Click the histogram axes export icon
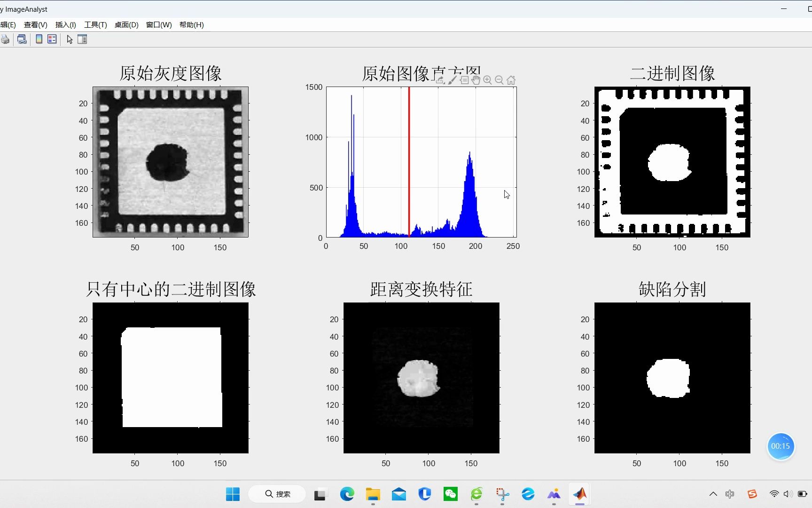Viewport: 812px width, 508px height. (440, 80)
